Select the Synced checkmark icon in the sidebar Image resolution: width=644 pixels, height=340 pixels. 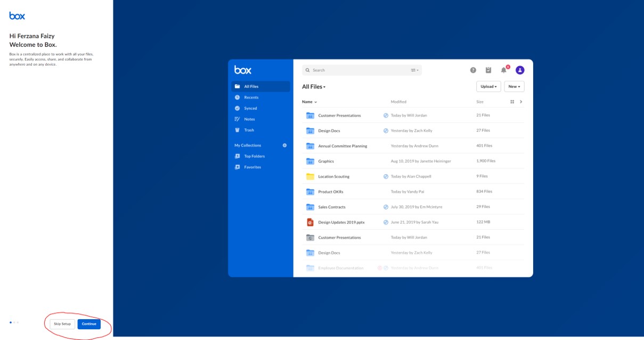coord(238,108)
